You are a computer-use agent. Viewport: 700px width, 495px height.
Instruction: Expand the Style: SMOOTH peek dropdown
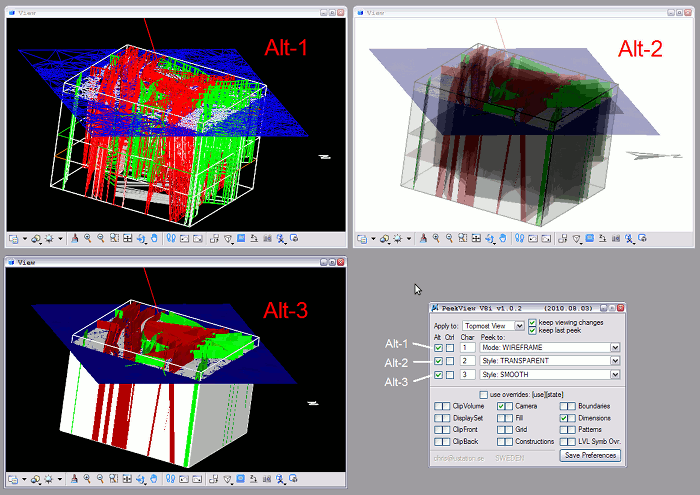pos(615,375)
